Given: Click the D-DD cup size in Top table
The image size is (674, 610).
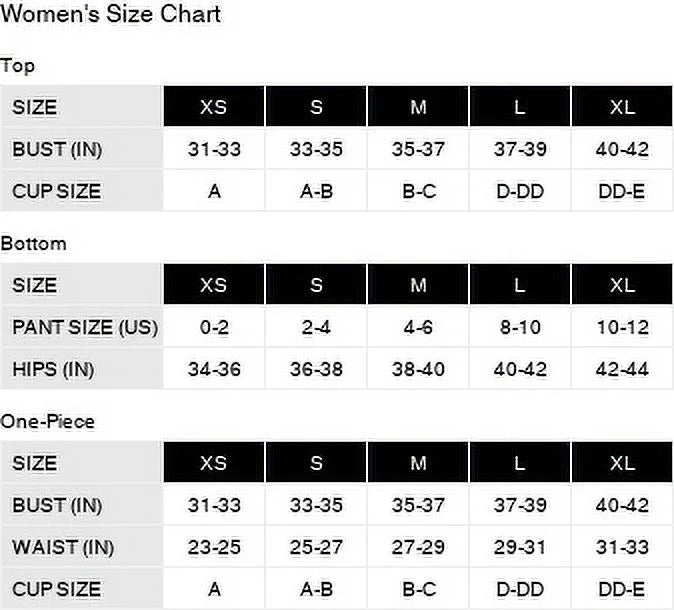Looking at the screenshot, I should tap(520, 191).
